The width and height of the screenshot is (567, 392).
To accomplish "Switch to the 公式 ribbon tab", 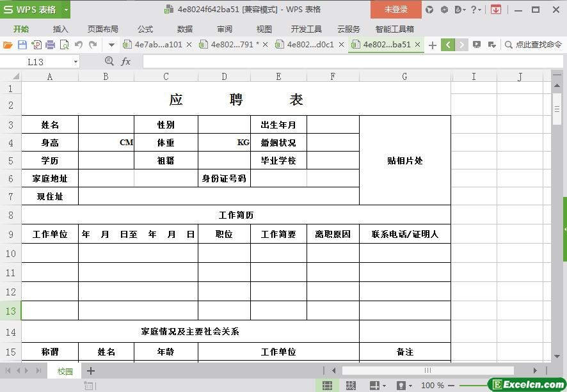I will click(x=145, y=29).
